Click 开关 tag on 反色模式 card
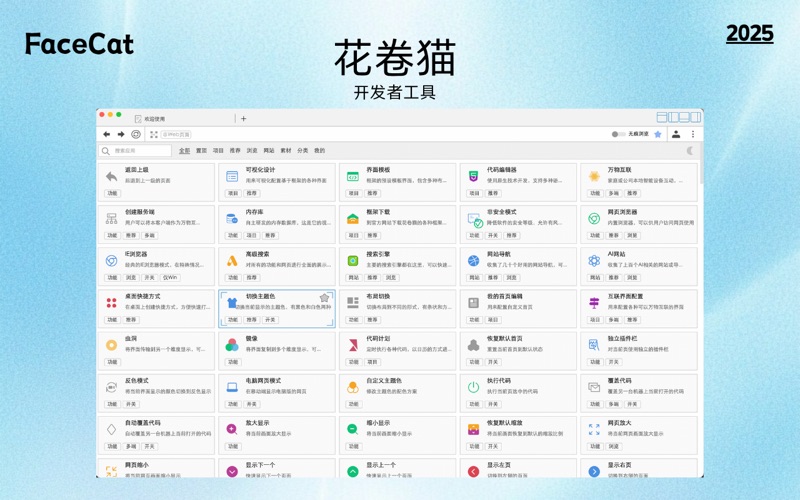Image resolution: width=800 pixels, height=500 pixels. (131, 404)
